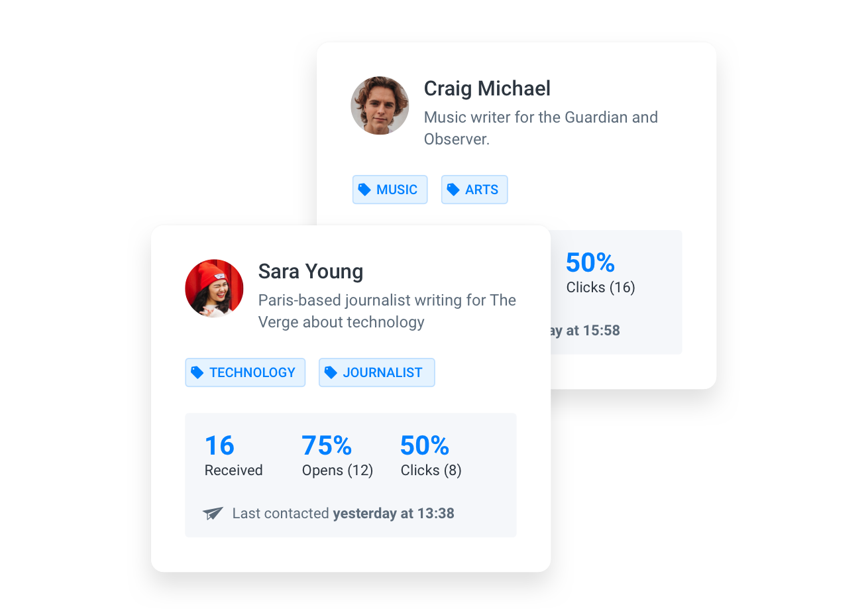Click Sara's 16 Received stat
868x615 pixels.
click(x=233, y=456)
